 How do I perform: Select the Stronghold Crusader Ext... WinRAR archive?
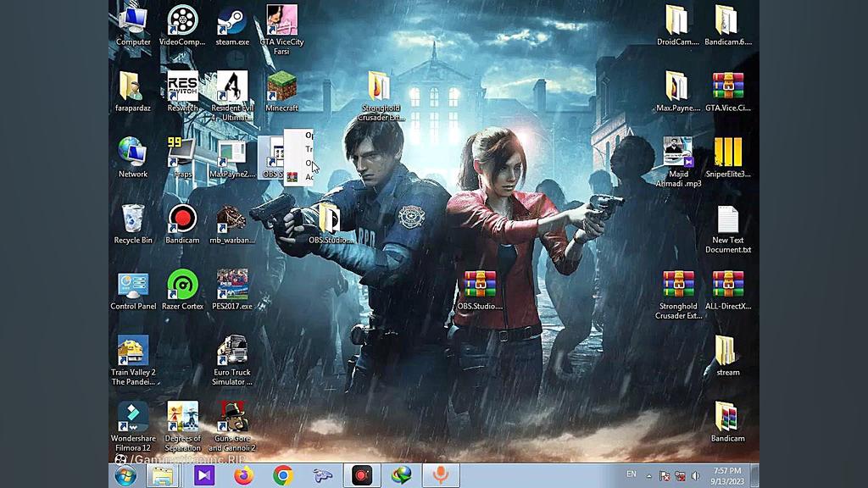click(x=678, y=294)
